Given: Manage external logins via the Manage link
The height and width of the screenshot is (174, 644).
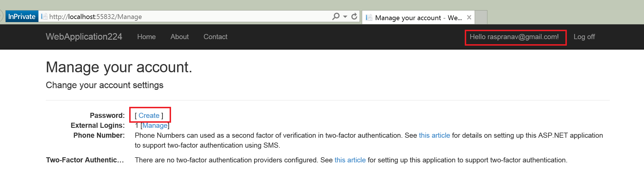Looking at the screenshot, I should point(155,126).
